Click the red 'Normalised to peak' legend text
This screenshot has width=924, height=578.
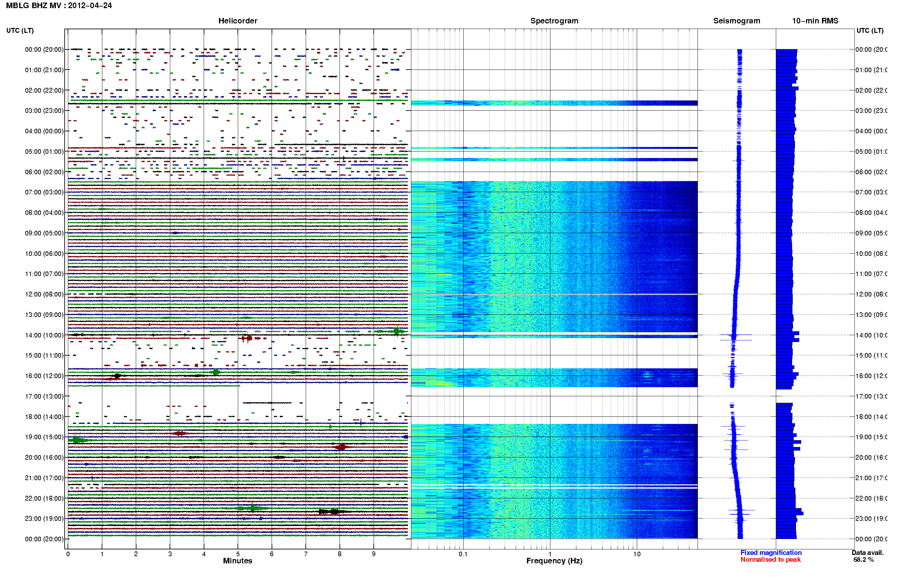(770, 560)
